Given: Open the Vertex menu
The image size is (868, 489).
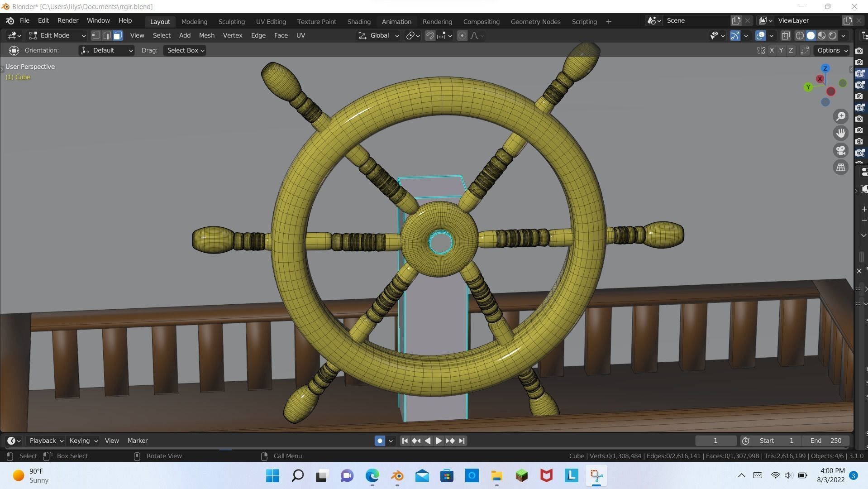Looking at the screenshot, I should click(x=233, y=35).
